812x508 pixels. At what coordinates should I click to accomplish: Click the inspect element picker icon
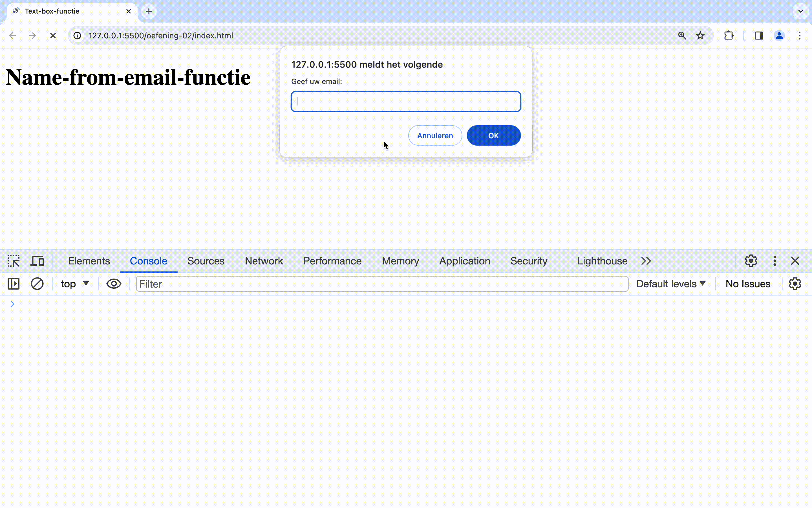[14, 261]
